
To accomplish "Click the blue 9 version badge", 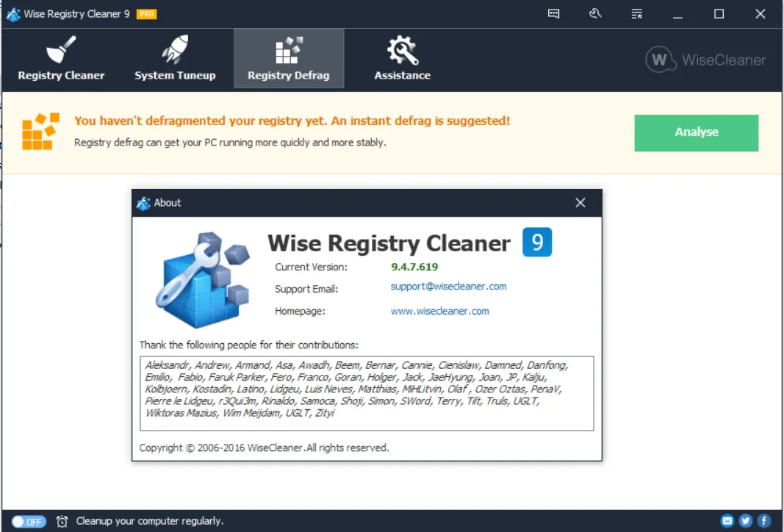I will 537,242.
